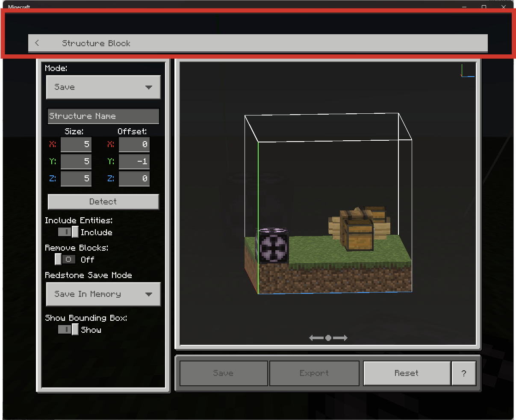Click the 'Remove Blocks:' label
Screen dimensions: 516x420
(77, 248)
